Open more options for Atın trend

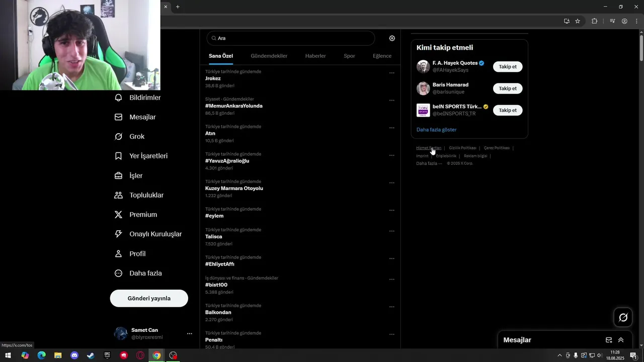point(392,128)
